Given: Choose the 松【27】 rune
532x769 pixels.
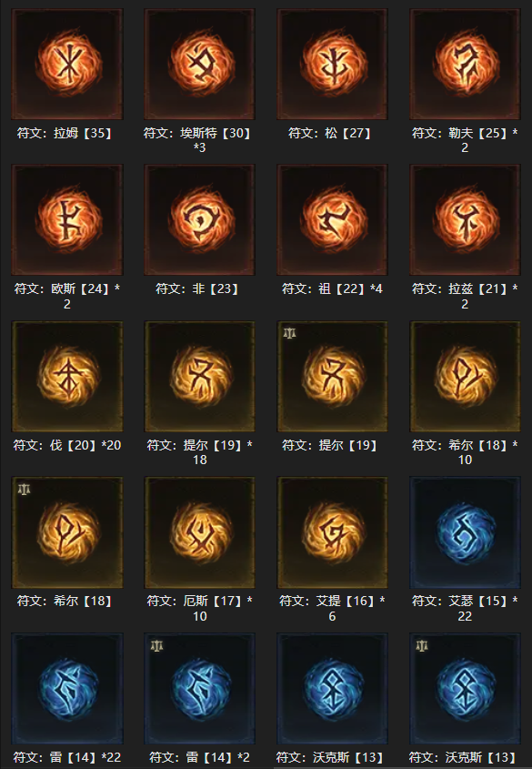Looking at the screenshot, I should (x=332, y=64).
